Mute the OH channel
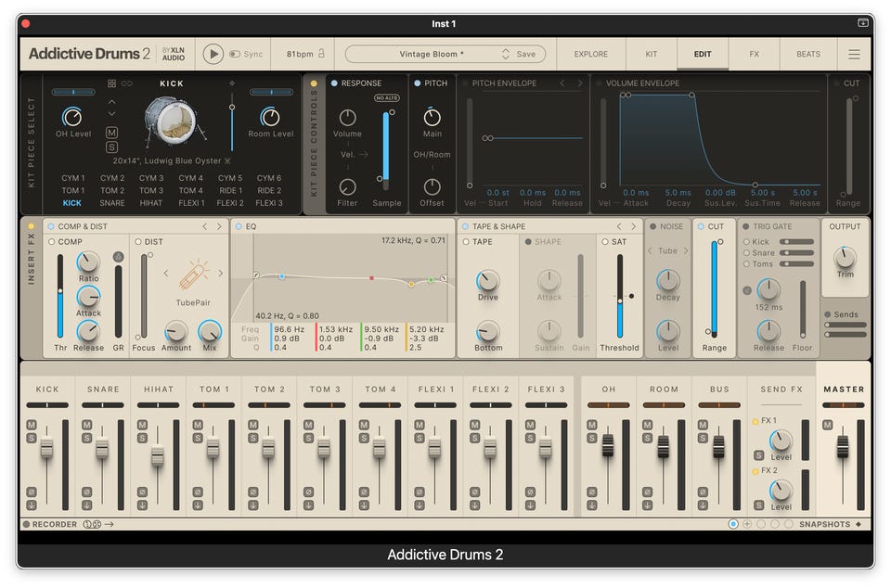Image resolution: width=891 pixels, height=588 pixels. click(591, 425)
